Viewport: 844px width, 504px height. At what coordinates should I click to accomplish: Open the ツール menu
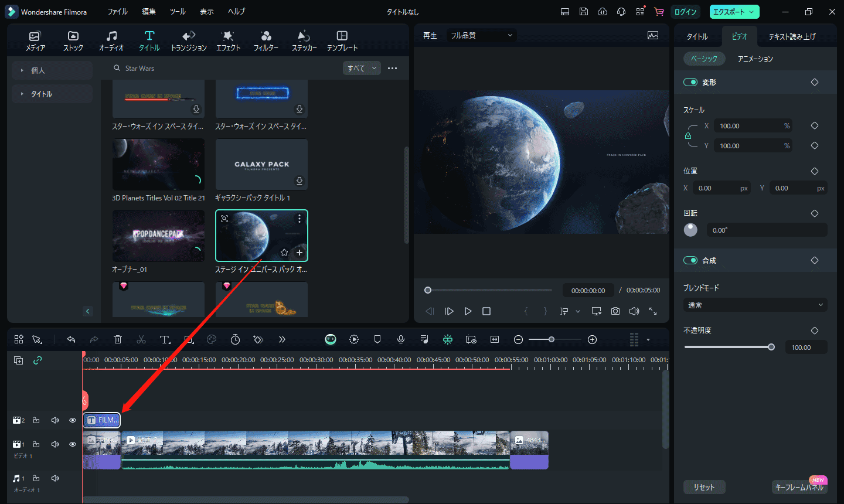pyautogui.click(x=178, y=12)
